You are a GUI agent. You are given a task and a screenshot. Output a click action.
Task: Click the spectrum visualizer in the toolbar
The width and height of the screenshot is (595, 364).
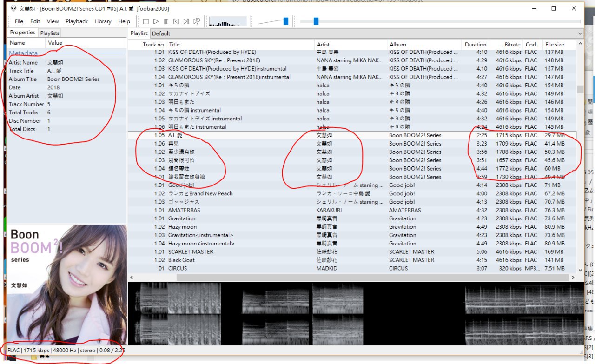coord(228,21)
